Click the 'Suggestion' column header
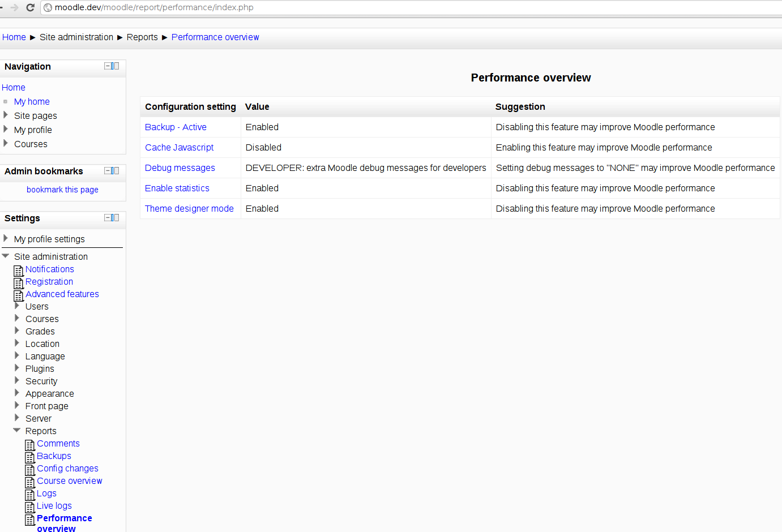 (x=520, y=107)
